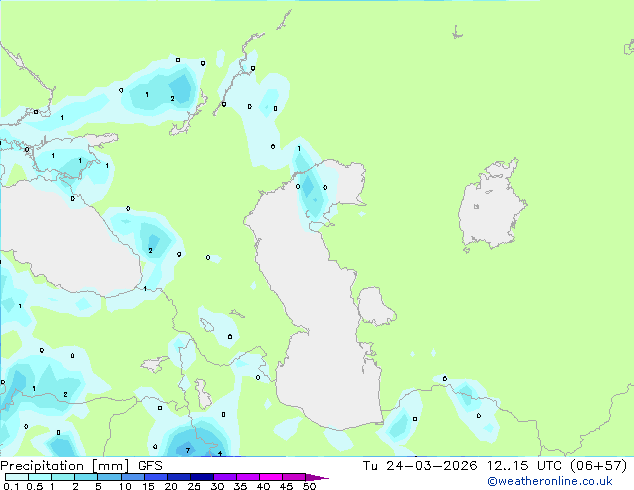Select the 0.1 to 0.5 mm legend swatch
Screen dimensions: 634x490
pyautogui.click(x=17, y=477)
